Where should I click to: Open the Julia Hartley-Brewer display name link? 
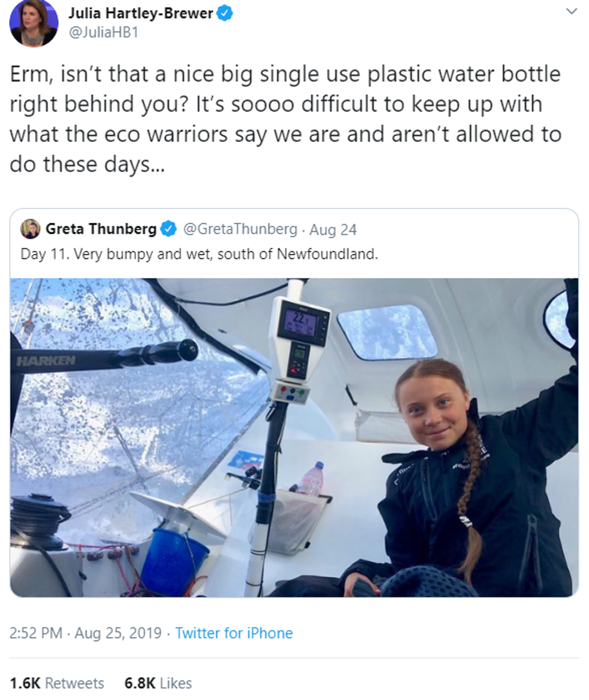pyautogui.click(x=141, y=13)
